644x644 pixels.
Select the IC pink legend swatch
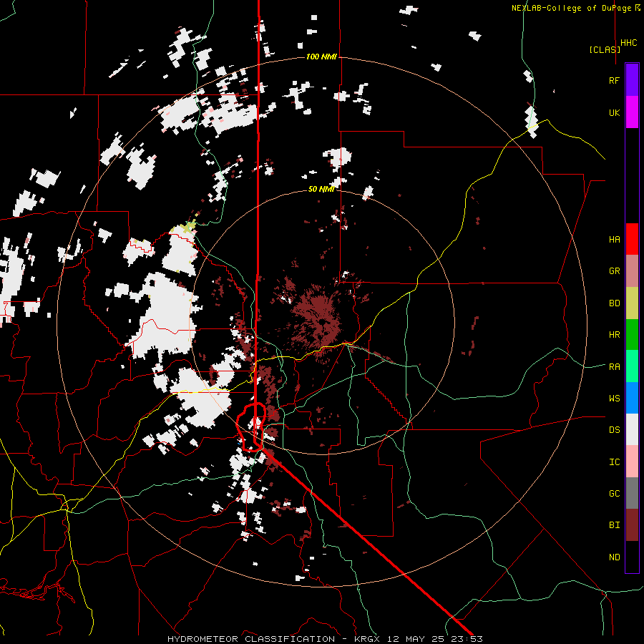tap(632, 462)
